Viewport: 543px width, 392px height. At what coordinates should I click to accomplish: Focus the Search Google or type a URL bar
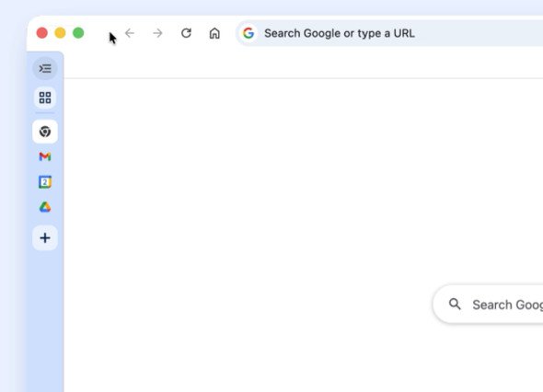(389, 33)
